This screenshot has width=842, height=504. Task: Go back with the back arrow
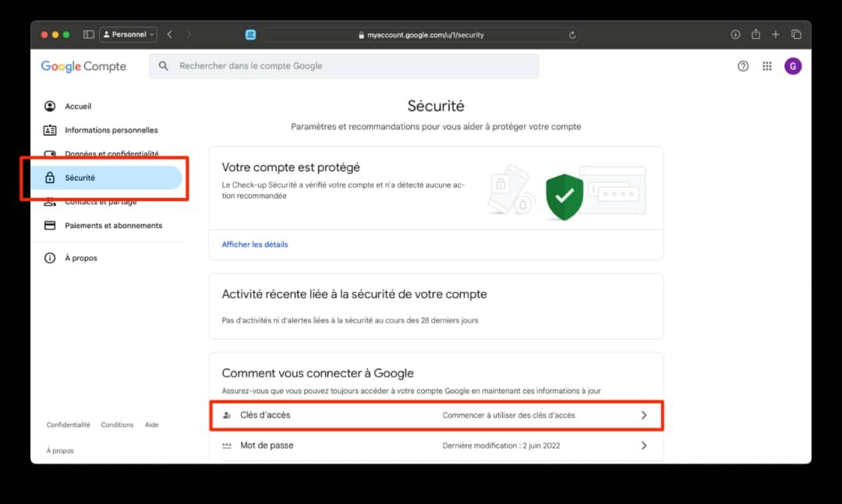point(170,34)
